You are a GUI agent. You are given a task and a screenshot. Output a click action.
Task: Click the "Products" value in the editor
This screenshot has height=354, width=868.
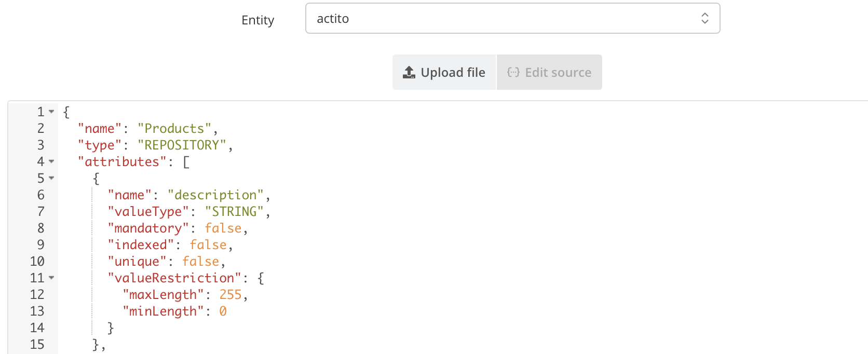click(174, 128)
